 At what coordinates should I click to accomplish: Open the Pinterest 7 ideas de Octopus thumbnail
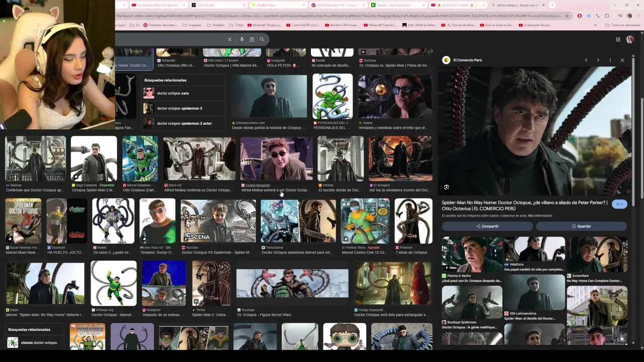coord(413,221)
